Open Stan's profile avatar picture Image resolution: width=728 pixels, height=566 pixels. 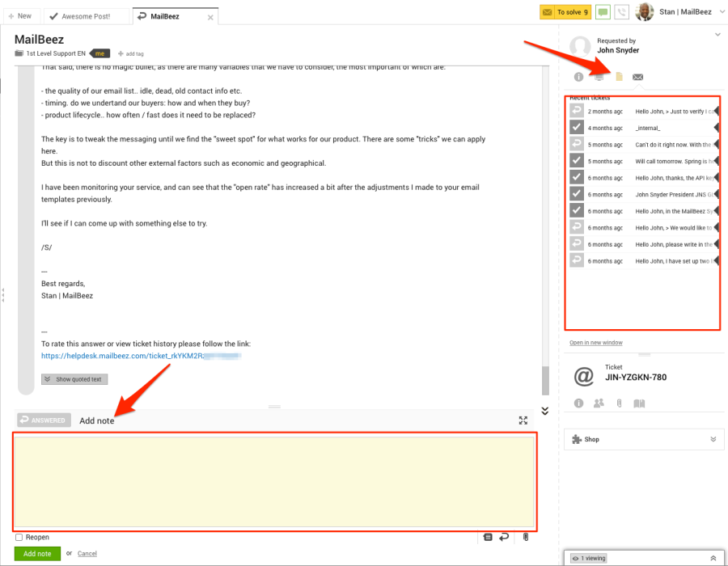pos(644,12)
